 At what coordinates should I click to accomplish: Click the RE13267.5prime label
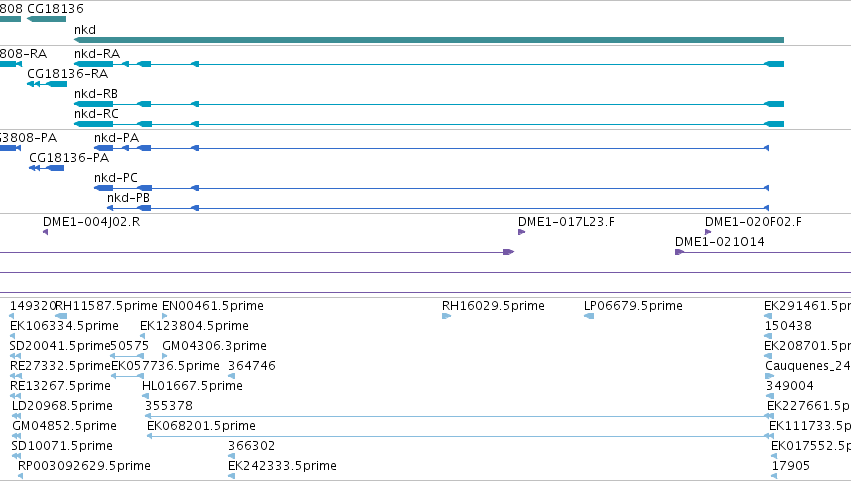click(x=60, y=387)
